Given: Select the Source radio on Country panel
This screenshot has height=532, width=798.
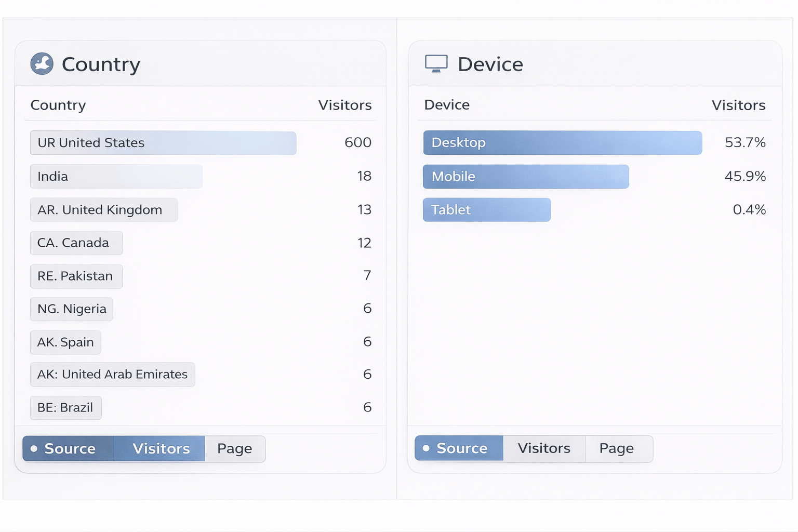Looking at the screenshot, I should 68,448.
